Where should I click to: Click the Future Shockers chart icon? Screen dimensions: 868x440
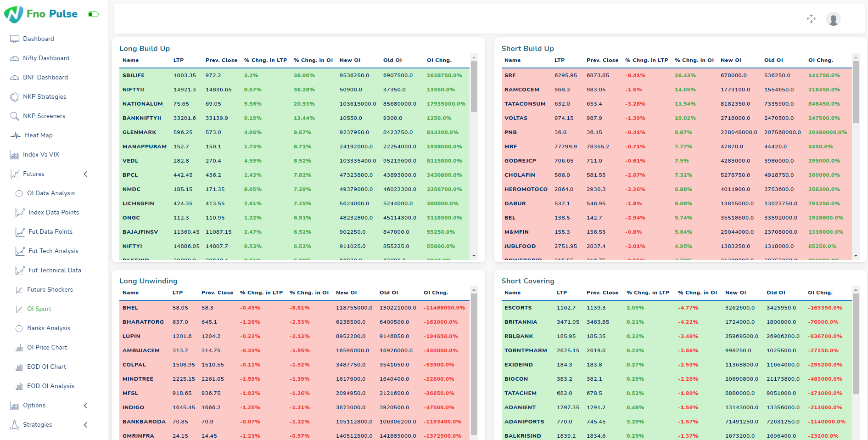19,290
